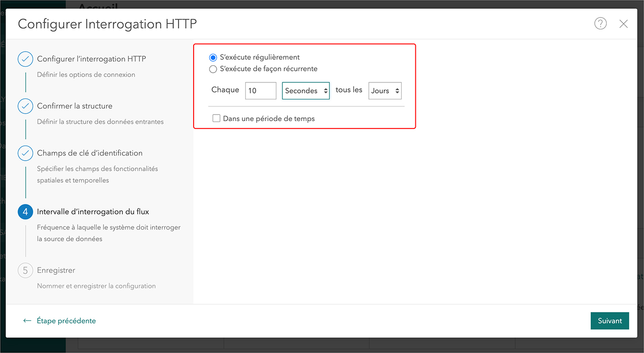The height and width of the screenshot is (353, 644).
Task: Jump to Confirmer la structure step
Action: (x=75, y=106)
